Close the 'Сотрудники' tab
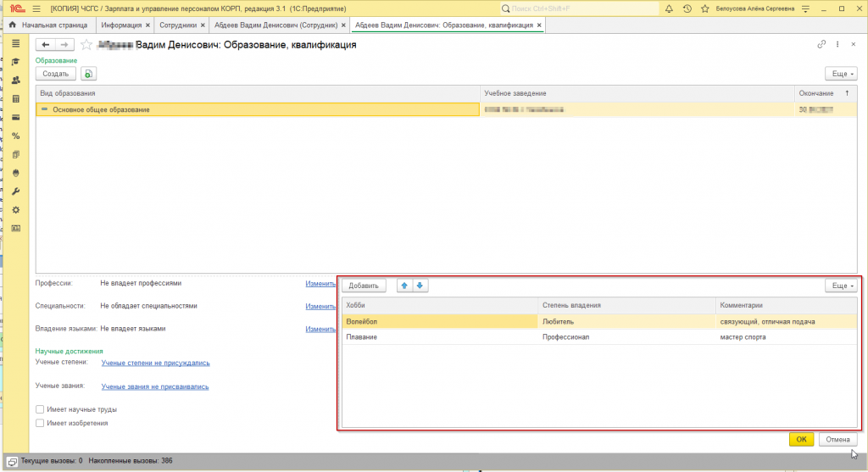The image size is (868, 472). [x=203, y=25]
